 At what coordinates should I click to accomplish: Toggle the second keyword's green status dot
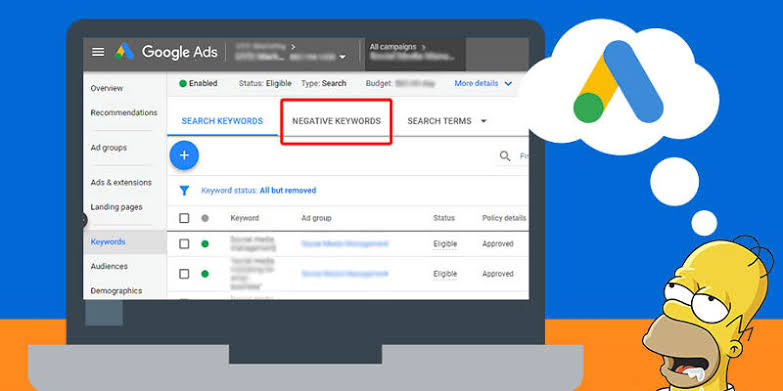(205, 274)
